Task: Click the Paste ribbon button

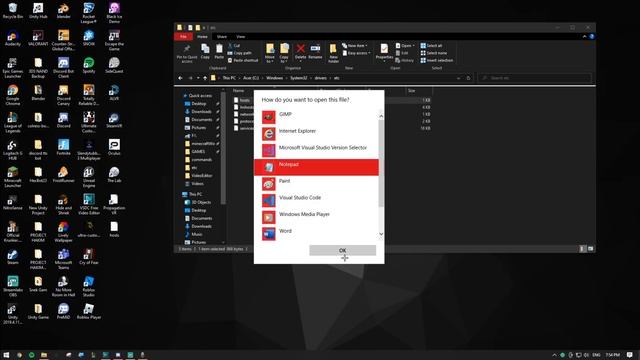Action: [x=219, y=52]
